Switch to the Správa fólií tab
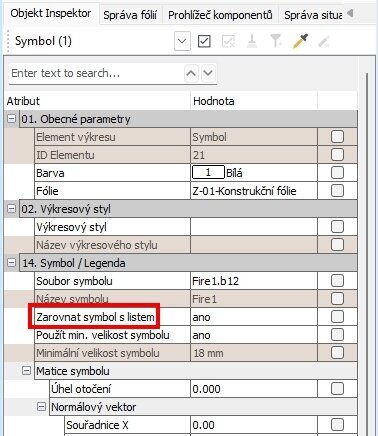 (130, 15)
